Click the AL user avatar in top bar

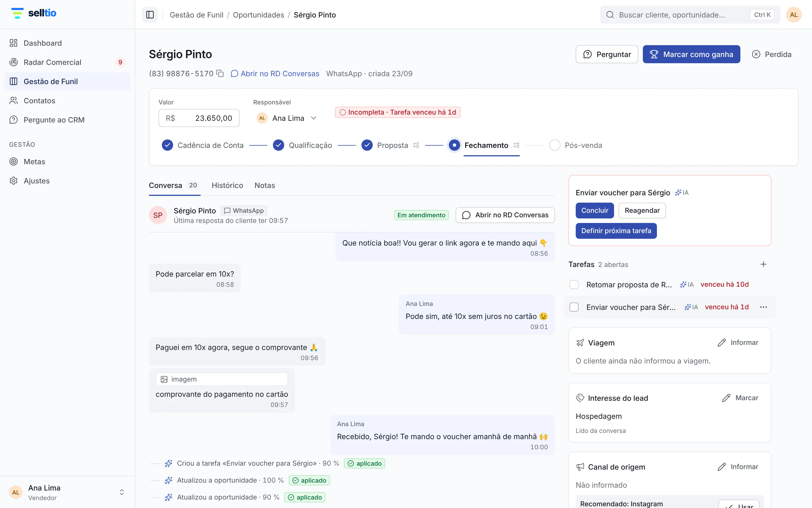794,15
